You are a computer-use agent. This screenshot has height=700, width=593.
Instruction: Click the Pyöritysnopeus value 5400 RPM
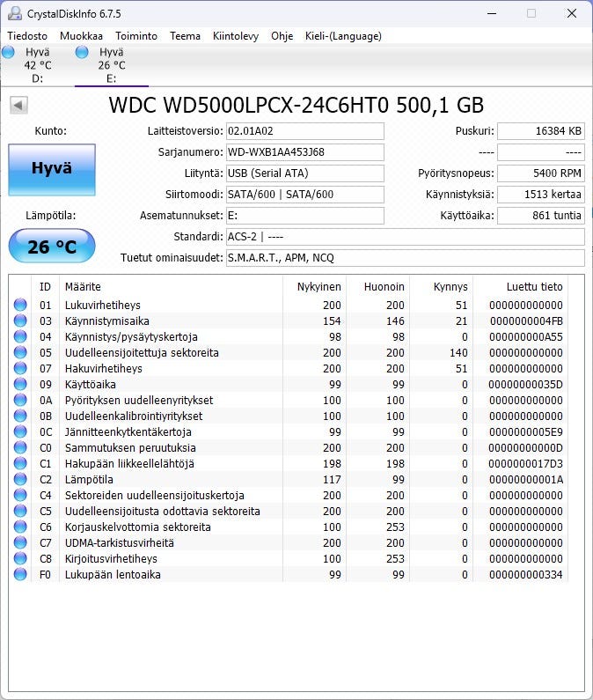pos(541,173)
